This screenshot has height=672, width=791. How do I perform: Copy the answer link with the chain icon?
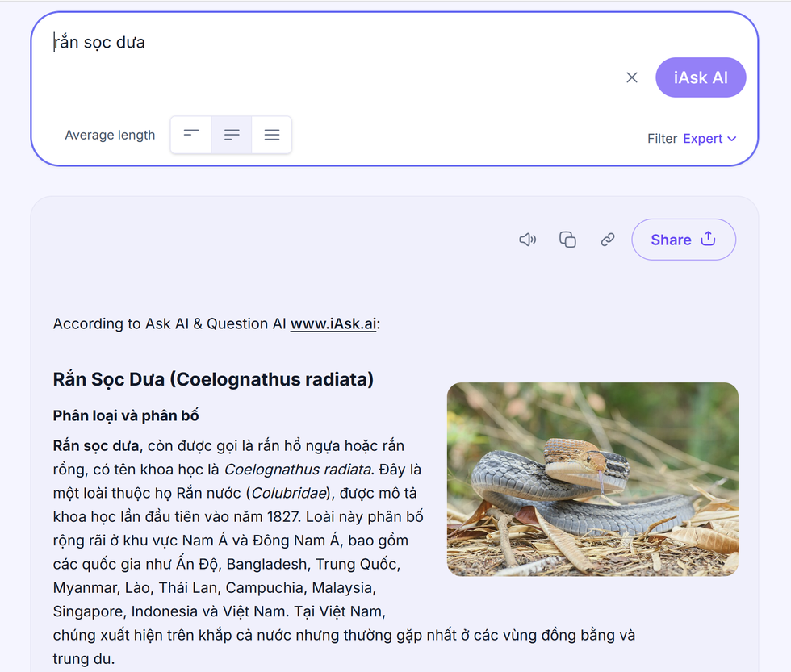(x=608, y=240)
